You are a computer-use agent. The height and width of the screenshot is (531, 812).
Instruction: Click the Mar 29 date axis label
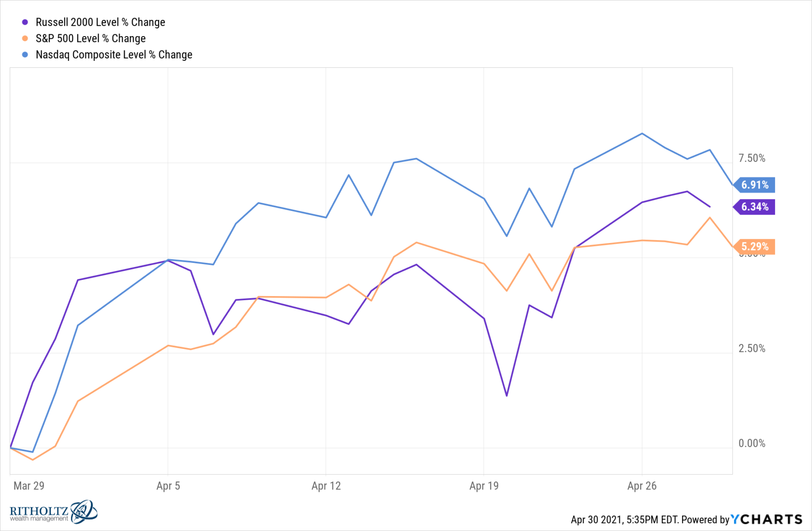tap(29, 485)
